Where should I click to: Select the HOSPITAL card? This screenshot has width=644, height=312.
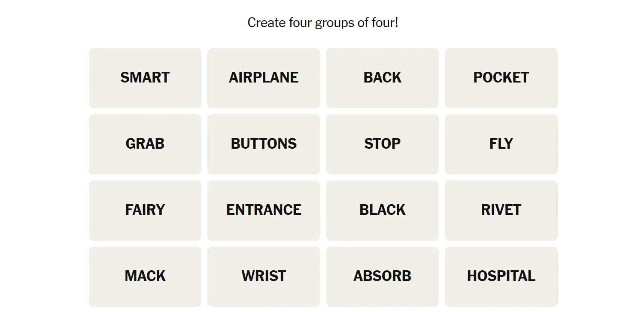point(501,276)
